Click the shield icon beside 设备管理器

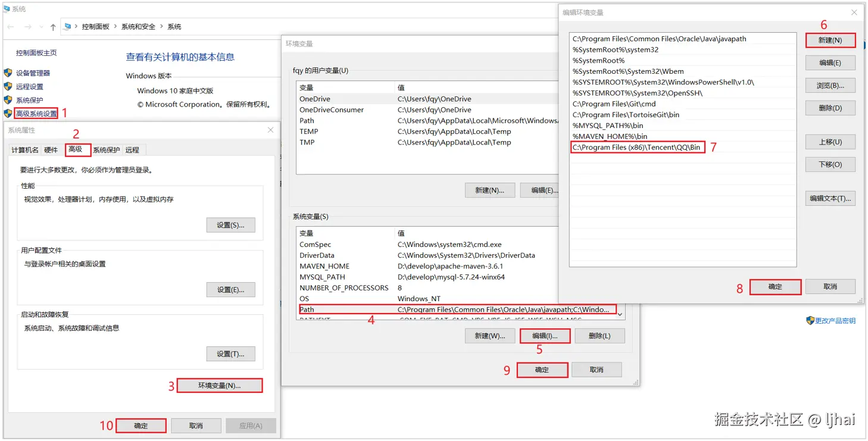point(8,73)
